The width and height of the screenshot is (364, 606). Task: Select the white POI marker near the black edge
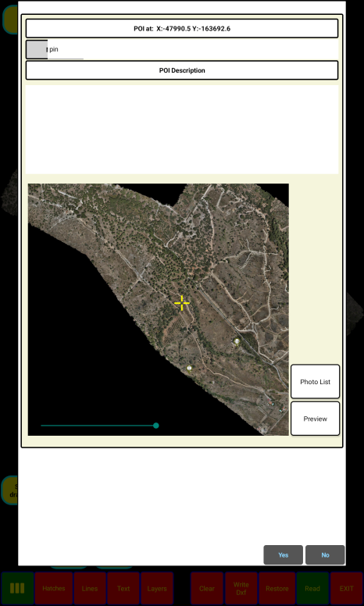click(x=189, y=369)
